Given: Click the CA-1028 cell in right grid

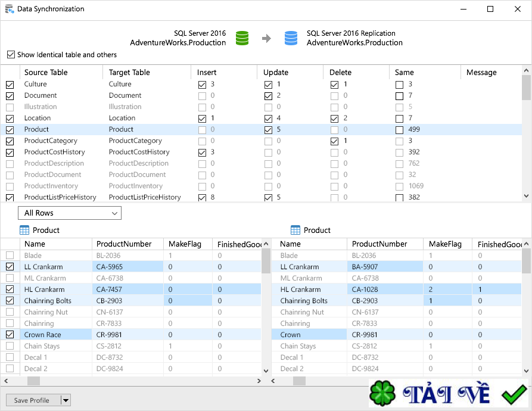Looking at the screenshot, I should [x=385, y=289].
